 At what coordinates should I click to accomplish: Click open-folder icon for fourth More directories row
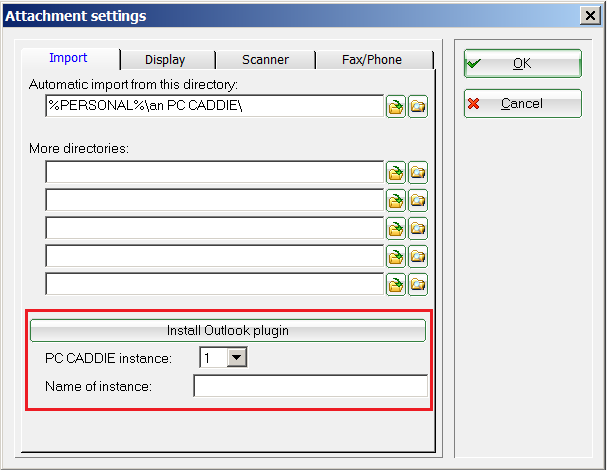418,256
